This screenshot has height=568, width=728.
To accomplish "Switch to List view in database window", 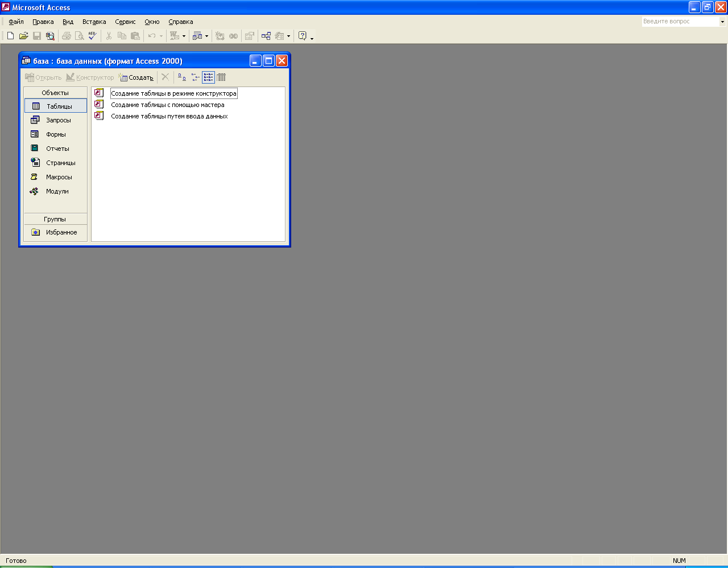I will tap(208, 77).
